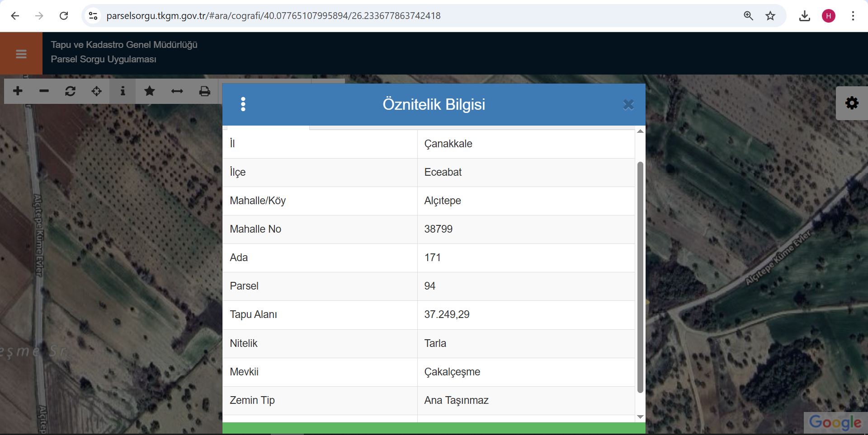
Task: Click the Mahalle/Köy row label
Action: click(x=258, y=201)
